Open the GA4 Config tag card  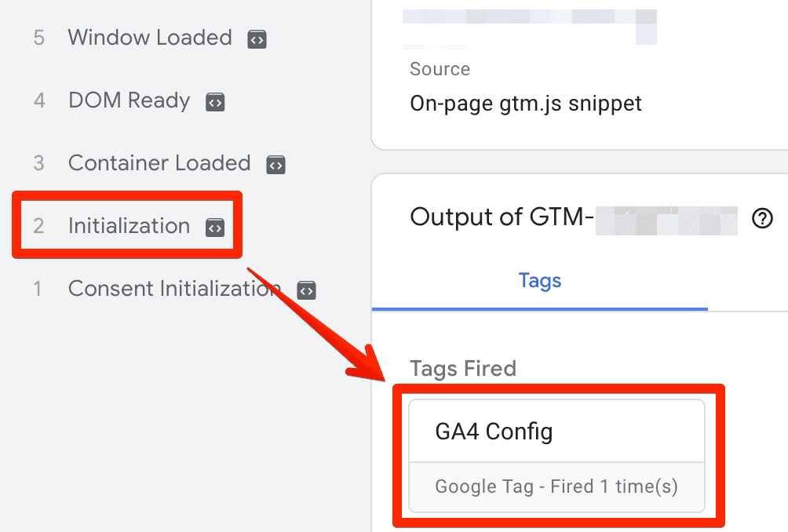click(556, 431)
